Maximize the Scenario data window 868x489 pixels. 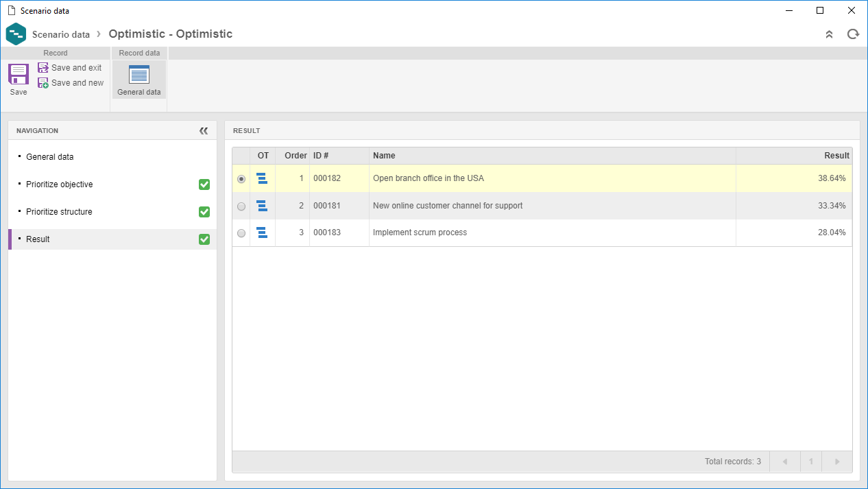(x=820, y=10)
